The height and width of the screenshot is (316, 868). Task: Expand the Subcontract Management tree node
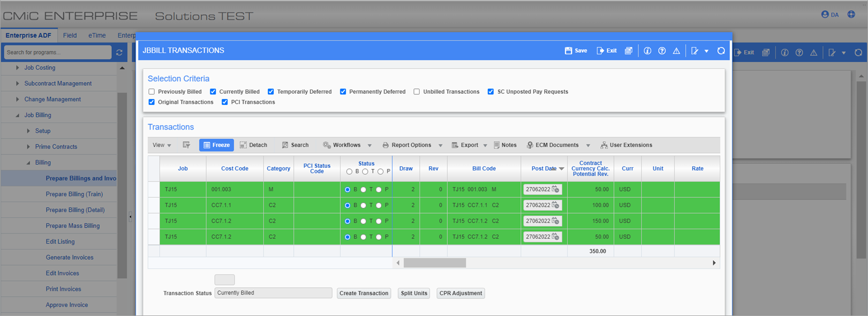point(18,84)
